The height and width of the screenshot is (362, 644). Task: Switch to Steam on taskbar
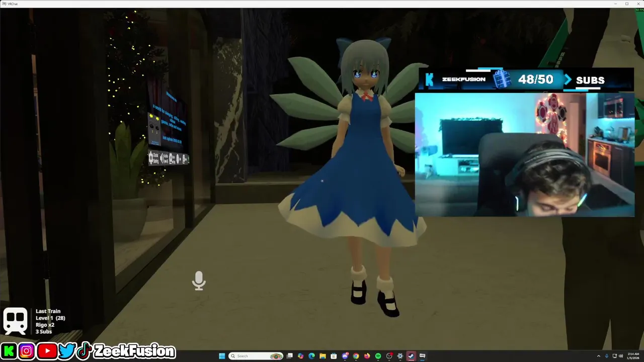[x=411, y=356]
